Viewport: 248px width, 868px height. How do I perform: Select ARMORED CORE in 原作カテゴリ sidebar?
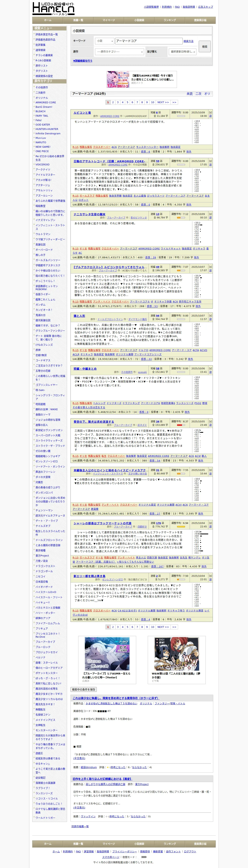[x=46, y=102]
